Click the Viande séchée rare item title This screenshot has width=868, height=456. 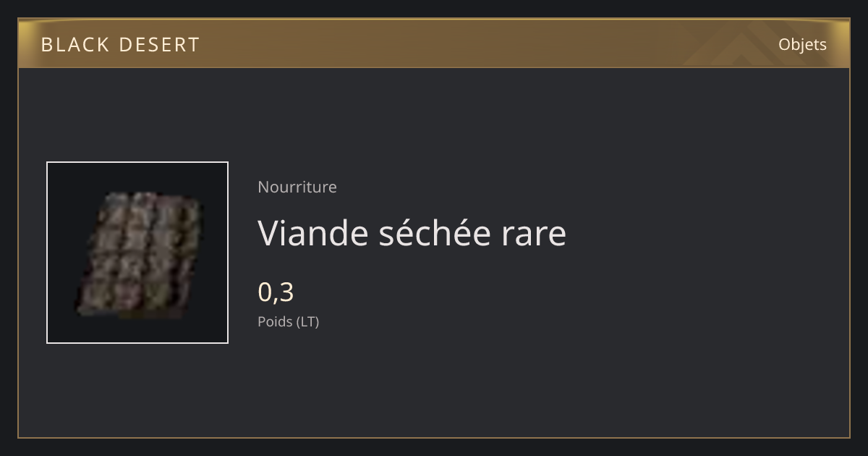[412, 233]
